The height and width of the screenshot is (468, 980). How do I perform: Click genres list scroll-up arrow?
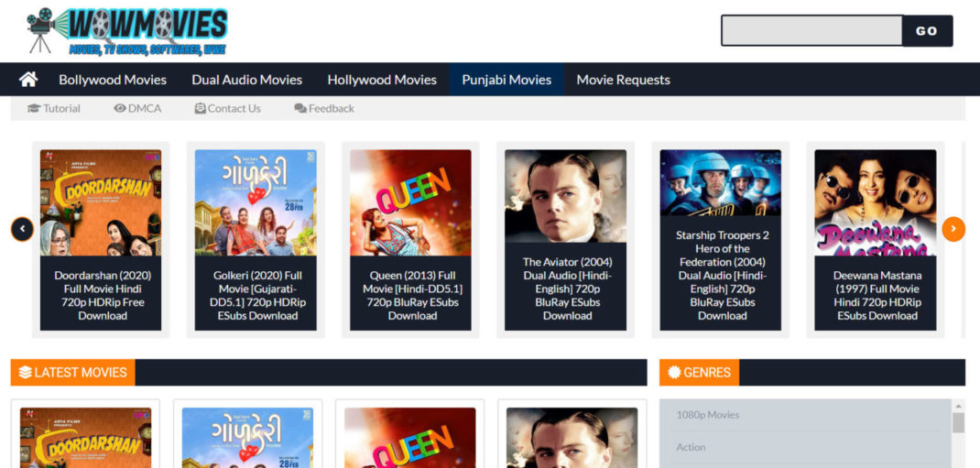tap(958, 406)
